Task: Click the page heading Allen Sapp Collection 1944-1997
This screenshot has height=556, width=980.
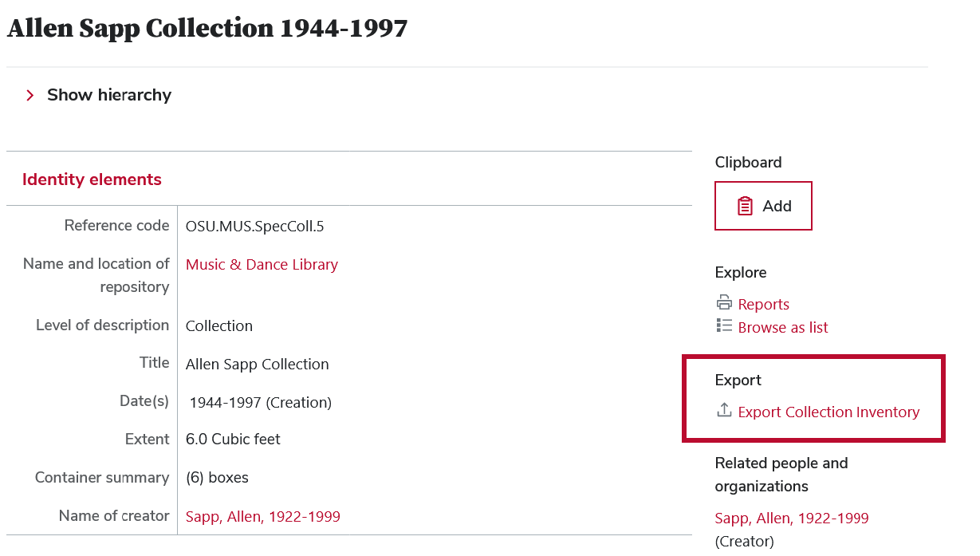Action: pos(207,29)
